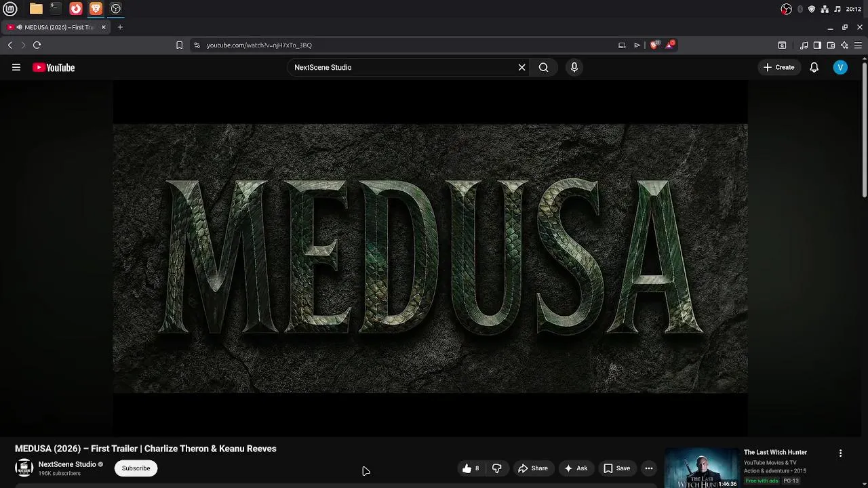Open Vivaldi-style red browser panel icon
The height and width of the screenshot is (488, 868).
(76, 9)
